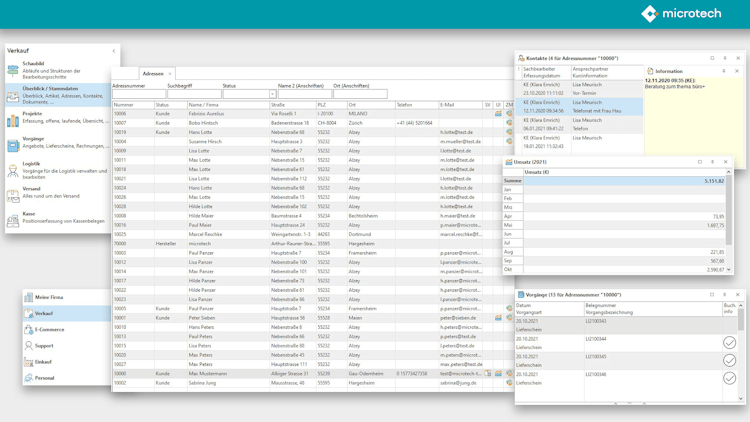Switch to the Adressen tab

pyautogui.click(x=153, y=74)
